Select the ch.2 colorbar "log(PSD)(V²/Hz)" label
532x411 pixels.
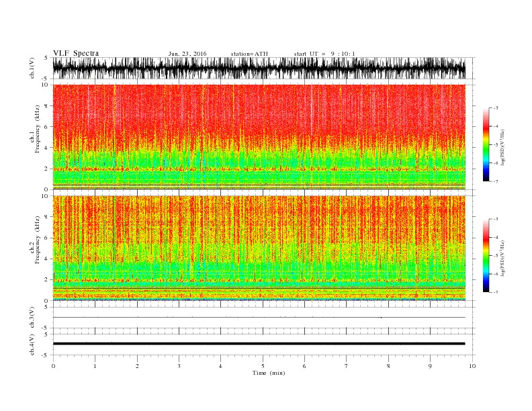coord(502,259)
